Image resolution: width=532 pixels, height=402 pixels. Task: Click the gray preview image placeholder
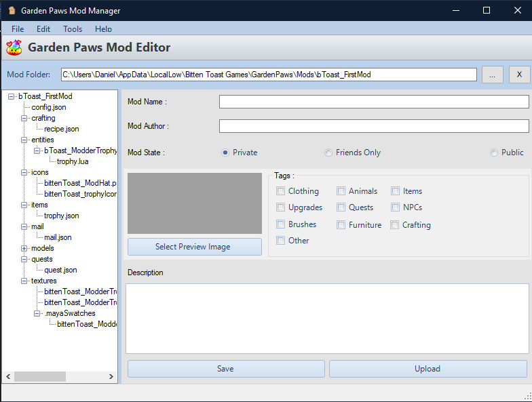tap(195, 203)
